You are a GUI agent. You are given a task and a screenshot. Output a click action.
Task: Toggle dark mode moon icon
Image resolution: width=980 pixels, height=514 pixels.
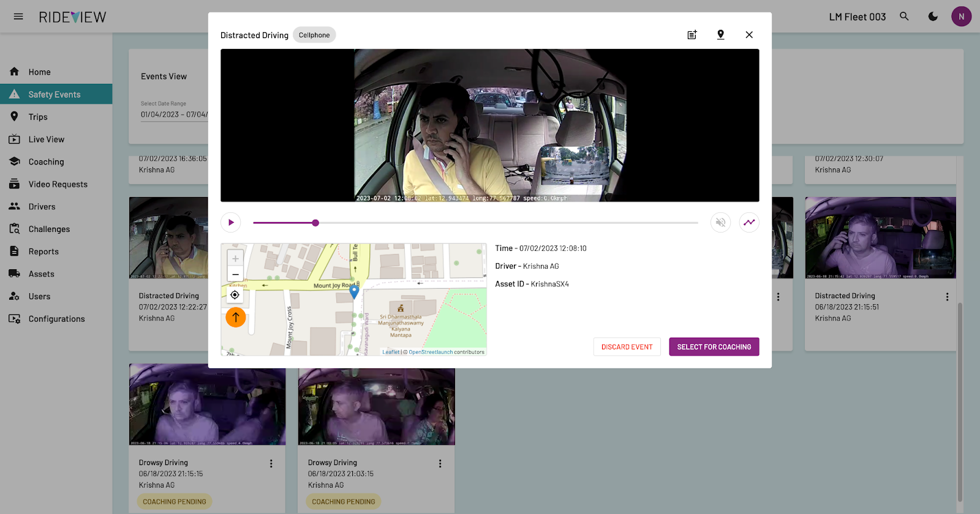tap(933, 17)
